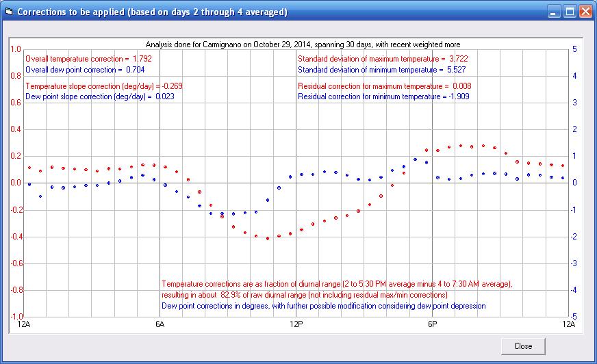Click the 'Corrections to be applied' title bar text
This screenshot has height=364, width=597.
[152, 12]
